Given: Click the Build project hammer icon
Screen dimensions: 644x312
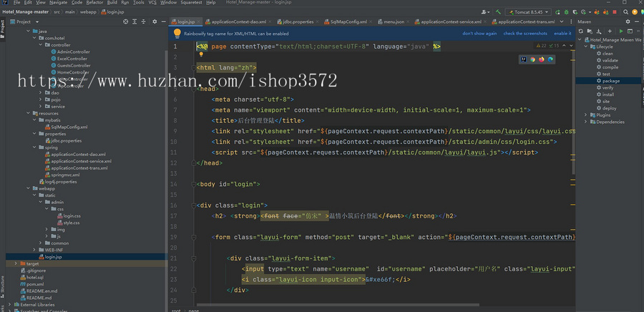Looking at the screenshot, I should [498, 12].
